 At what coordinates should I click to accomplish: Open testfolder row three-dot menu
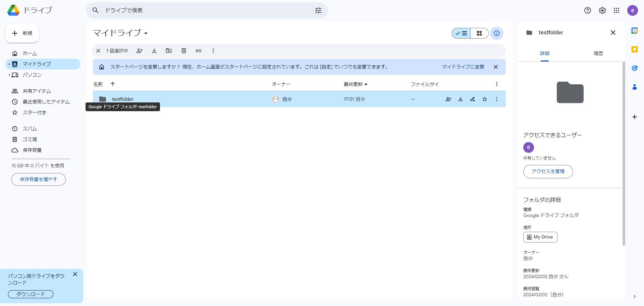[x=497, y=99]
